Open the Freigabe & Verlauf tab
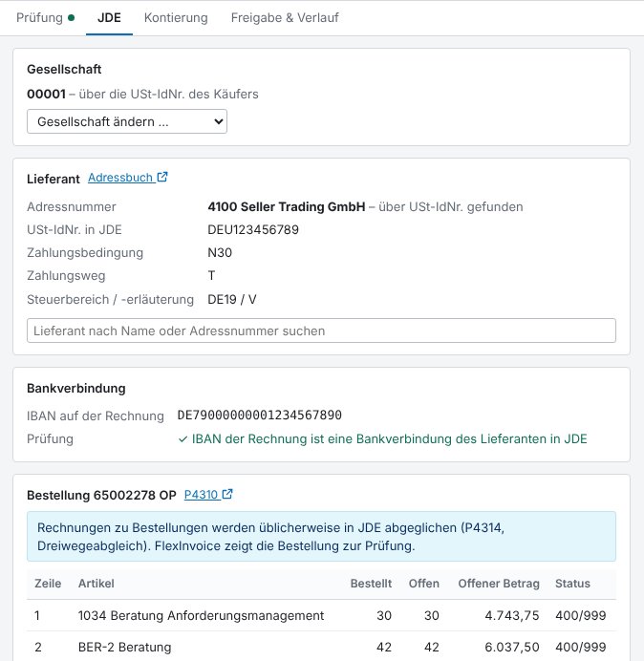 pyautogui.click(x=285, y=18)
